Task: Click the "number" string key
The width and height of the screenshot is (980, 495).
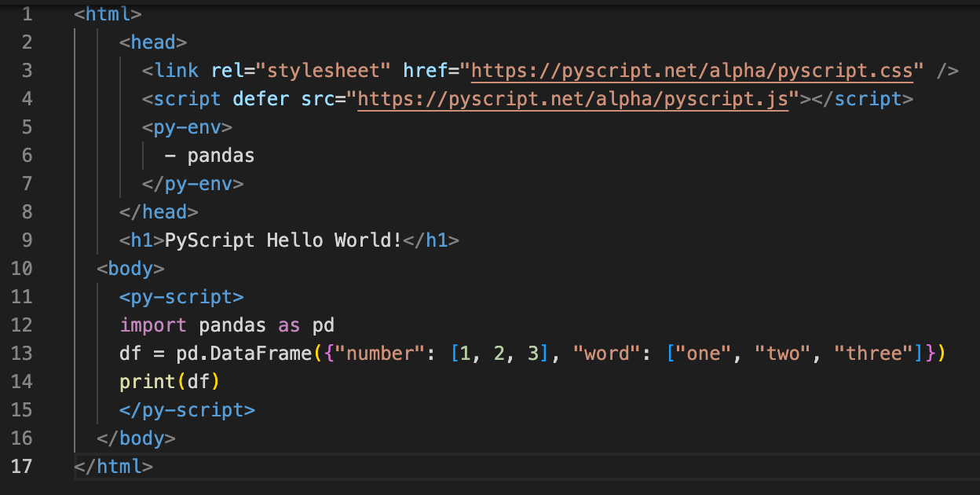Action: tap(380, 354)
